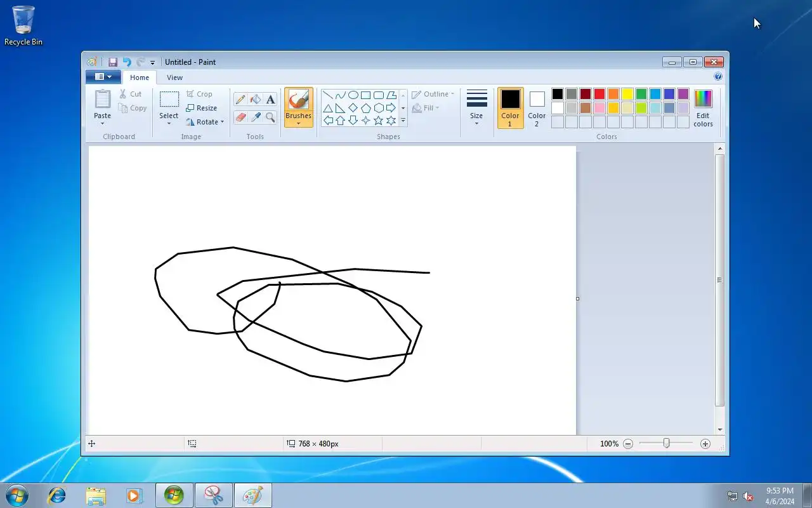Select the Pencil tool
812x508 pixels.
240,99
